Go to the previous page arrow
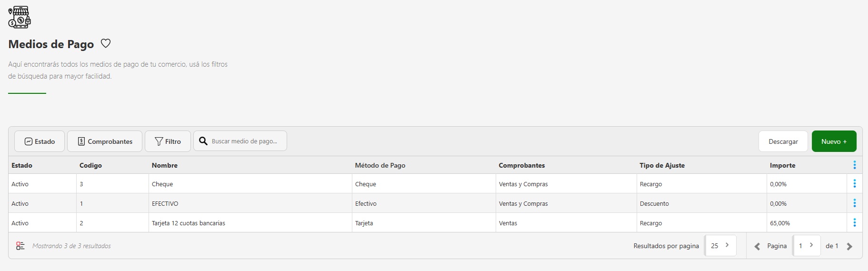The width and height of the screenshot is (868, 271). pos(757,246)
